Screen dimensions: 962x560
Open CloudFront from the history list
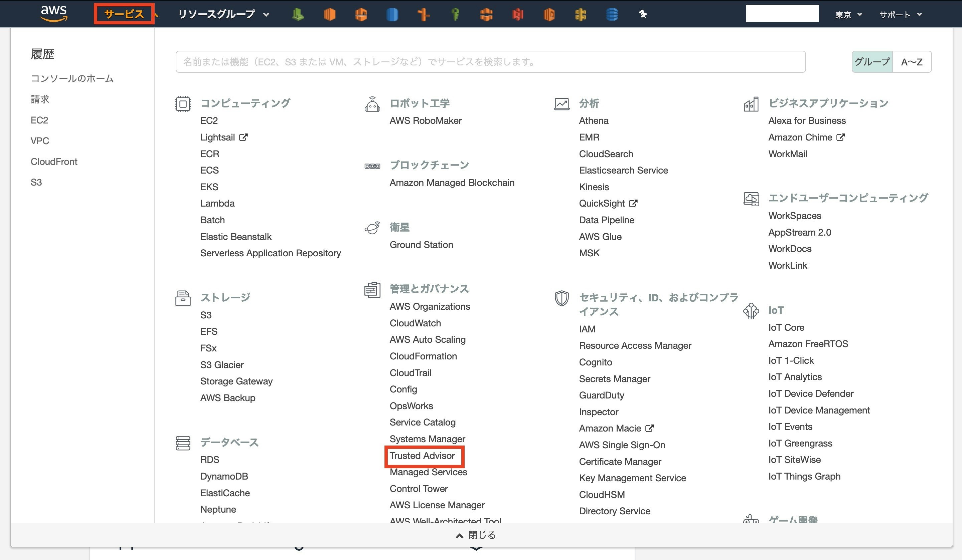click(54, 162)
